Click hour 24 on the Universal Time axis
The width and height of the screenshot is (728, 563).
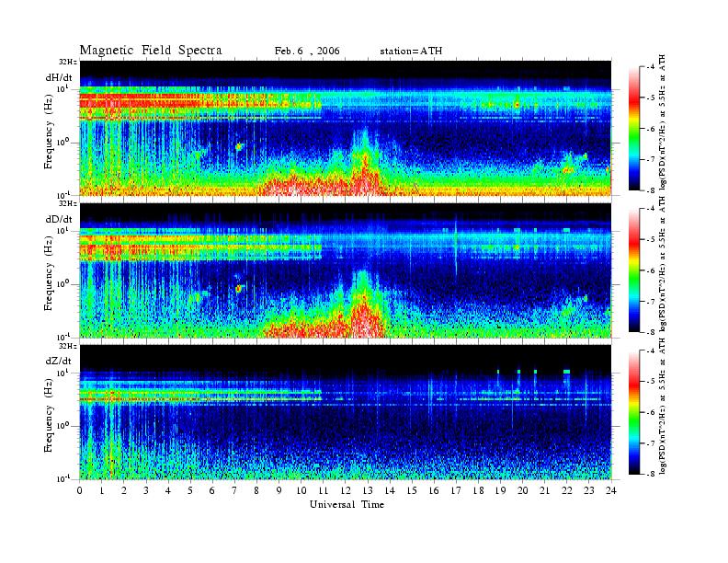click(x=611, y=491)
